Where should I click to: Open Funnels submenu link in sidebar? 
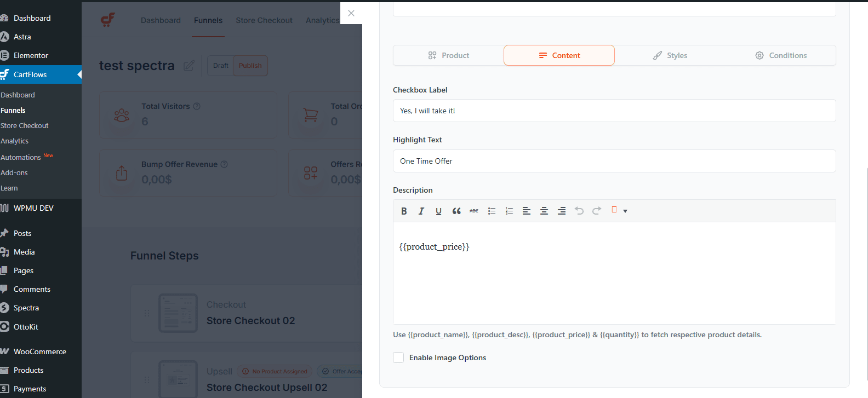click(13, 110)
